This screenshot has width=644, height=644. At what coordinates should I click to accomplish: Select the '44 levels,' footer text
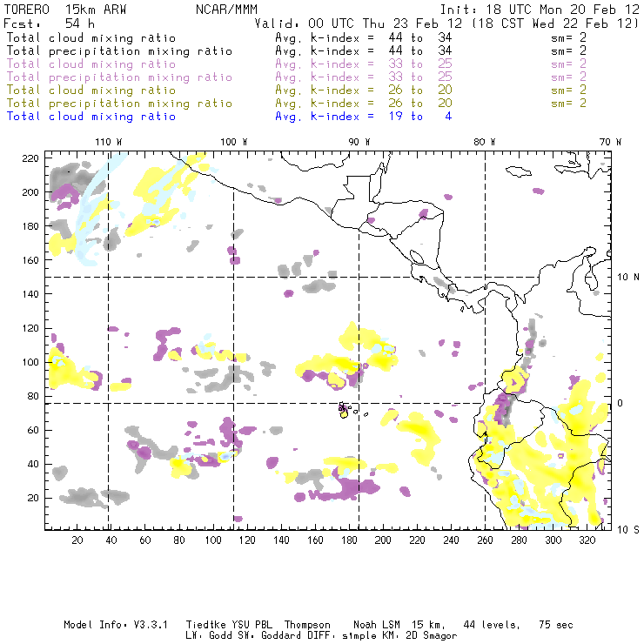click(492, 625)
